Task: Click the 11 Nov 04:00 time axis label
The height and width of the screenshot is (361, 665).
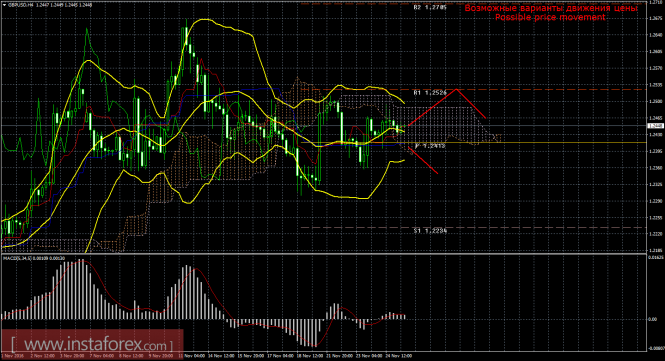Action: click(x=191, y=356)
